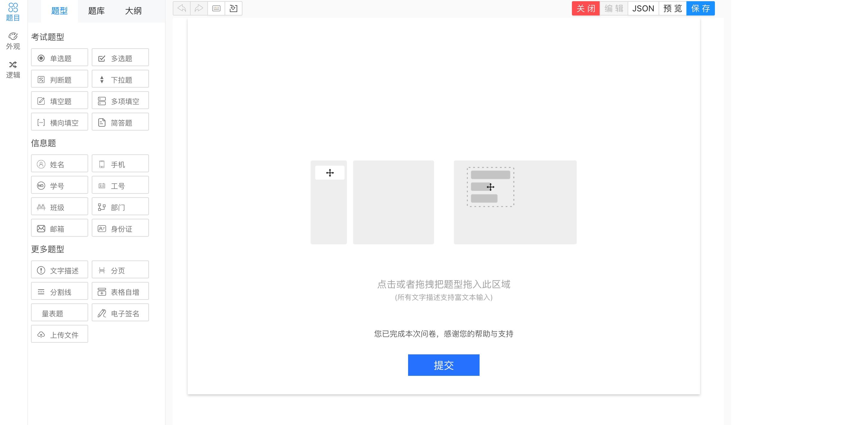The width and height of the screenshot is (868, 425).
Task: Open the keyboard shortcuts icon
Action: pyautogui.click(x=216, y=8)
